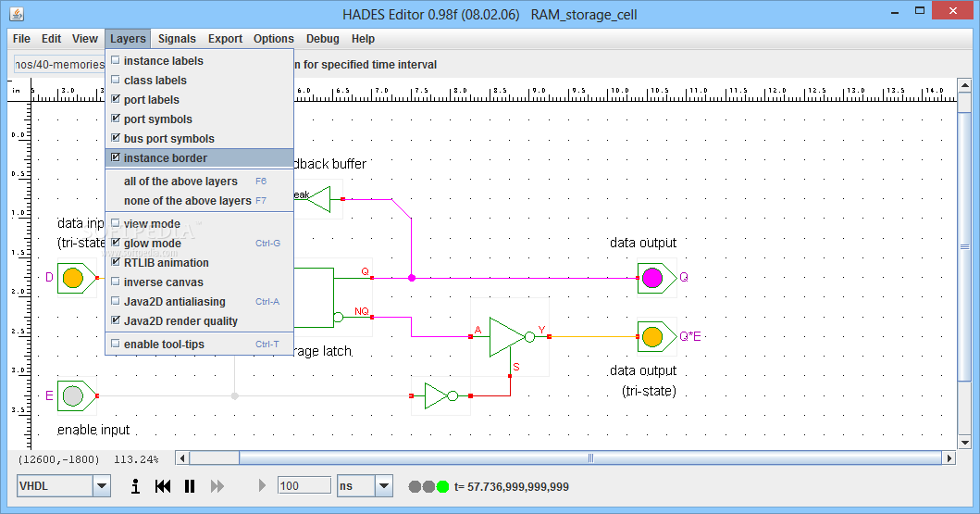The width and height of the screenshot is (980, 514).
Task: Click horizontal scrollbar right arrow
Action: [949, 458]
